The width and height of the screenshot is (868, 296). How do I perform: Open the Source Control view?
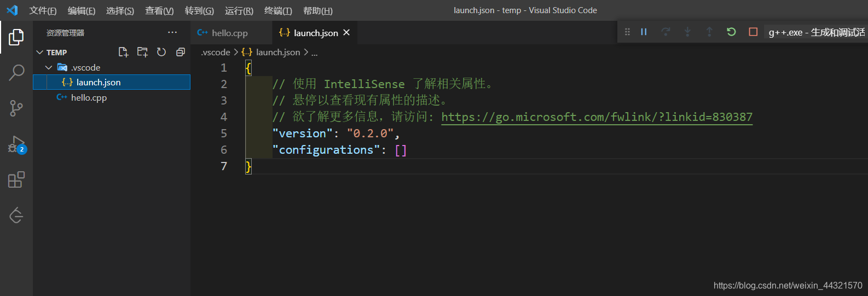click(16, 108)
